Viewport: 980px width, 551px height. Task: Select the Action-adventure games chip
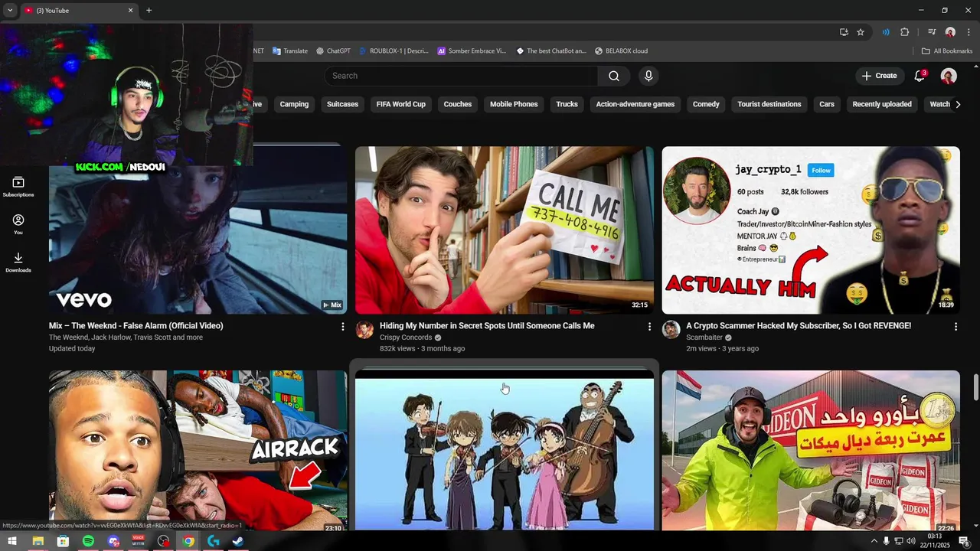(x=635, y=104)
